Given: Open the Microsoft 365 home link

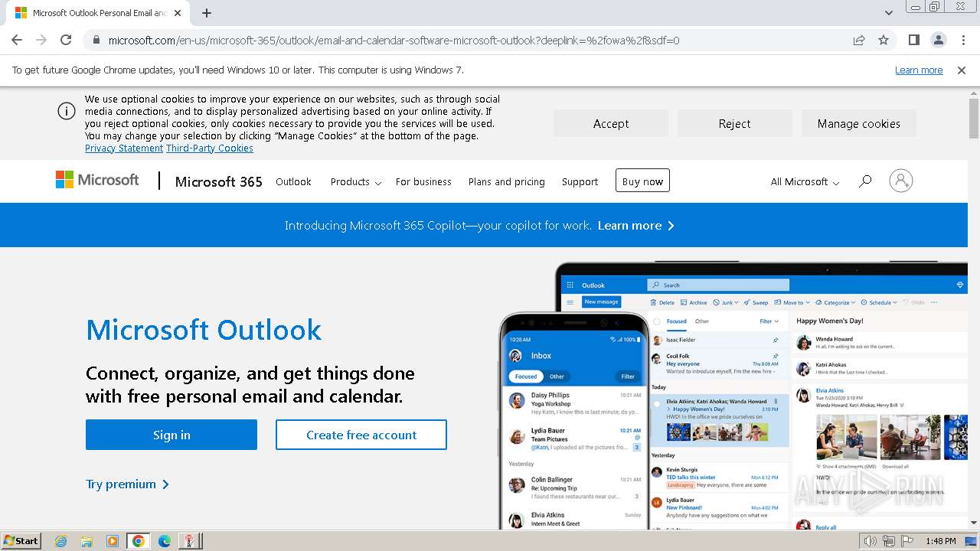Looking at the screenshot, I should [x=219, y=181].
